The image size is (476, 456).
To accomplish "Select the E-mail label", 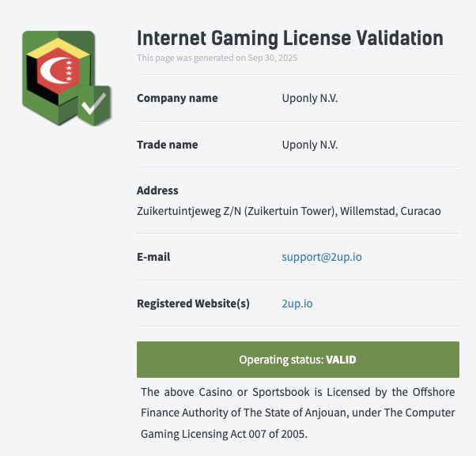I will (153, 257).
